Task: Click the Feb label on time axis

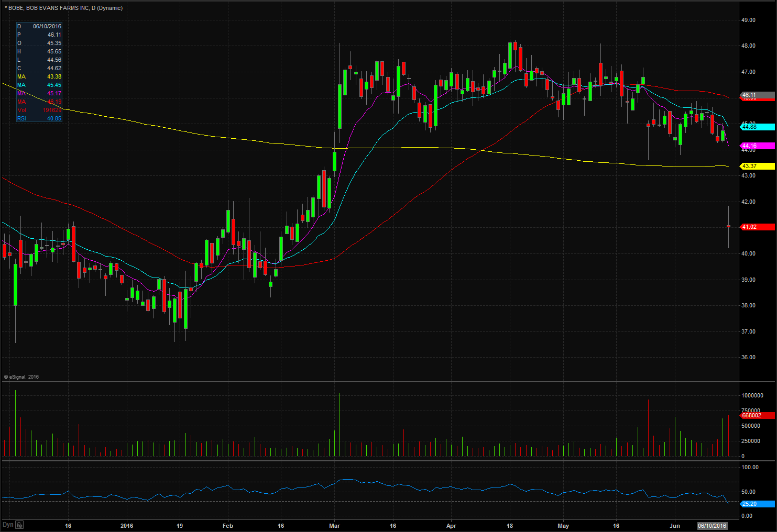Action: [228, 526]
